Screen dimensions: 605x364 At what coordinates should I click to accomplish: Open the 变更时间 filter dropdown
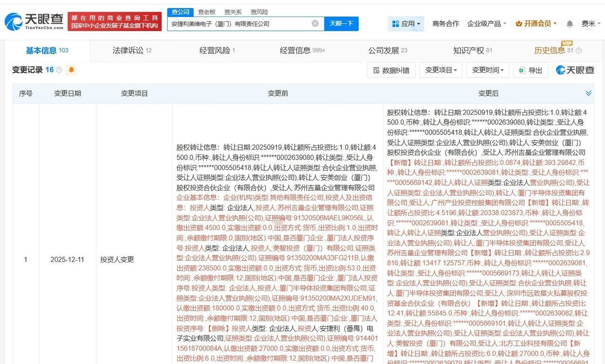(488, 70)
